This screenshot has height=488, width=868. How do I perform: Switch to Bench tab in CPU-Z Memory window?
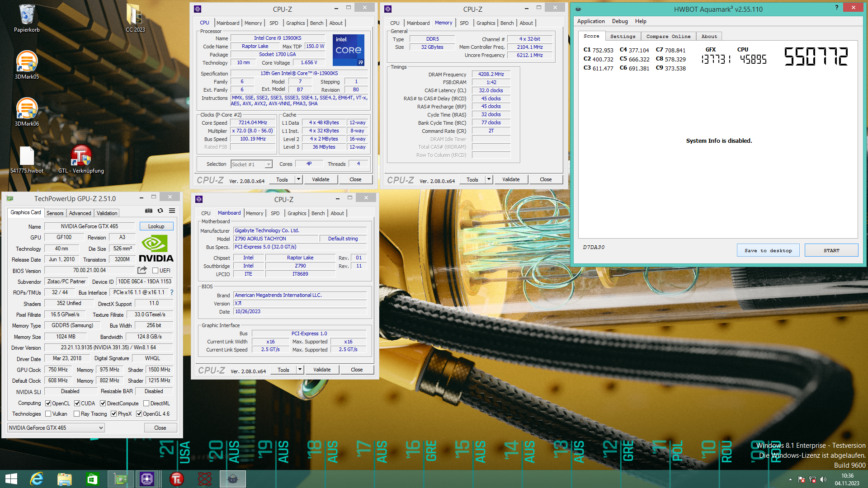(507, 23)
